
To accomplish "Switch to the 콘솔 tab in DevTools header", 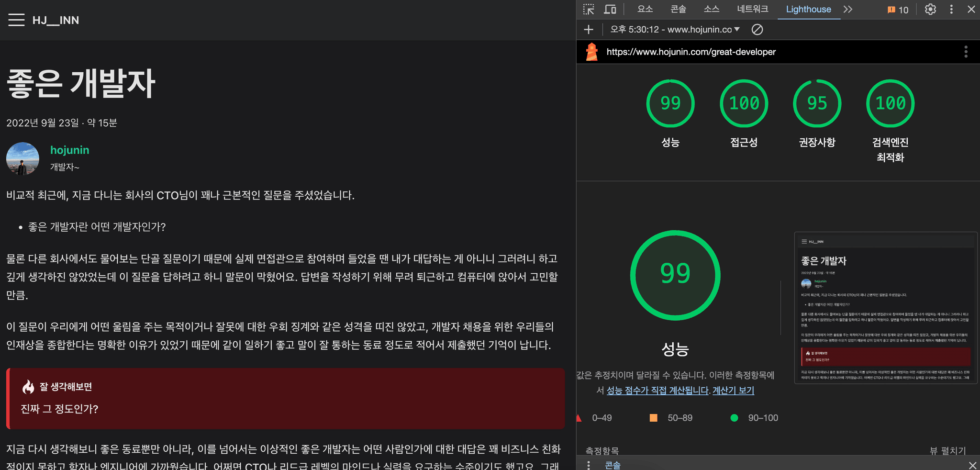I will pyautogui.click(x=678, y=9).
